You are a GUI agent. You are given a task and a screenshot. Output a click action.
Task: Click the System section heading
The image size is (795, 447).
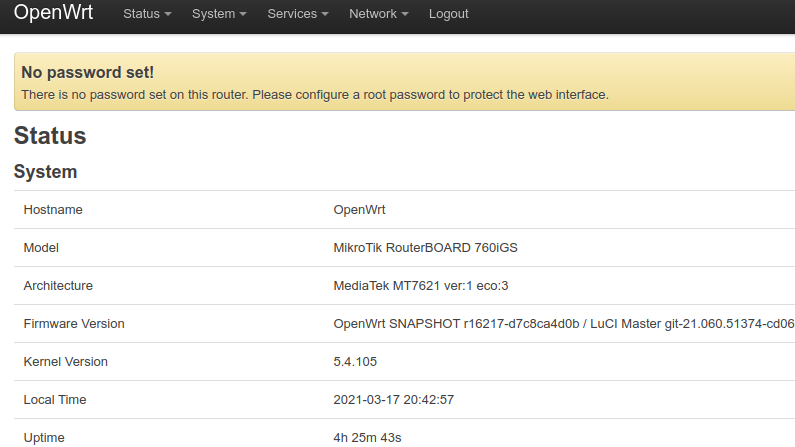click(45, 172)
